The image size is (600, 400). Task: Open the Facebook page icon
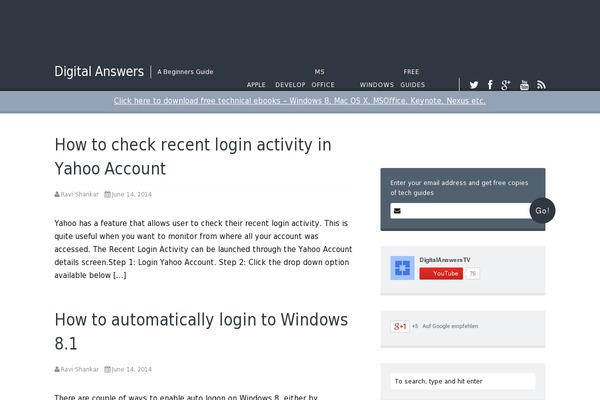tap(490, 85)
